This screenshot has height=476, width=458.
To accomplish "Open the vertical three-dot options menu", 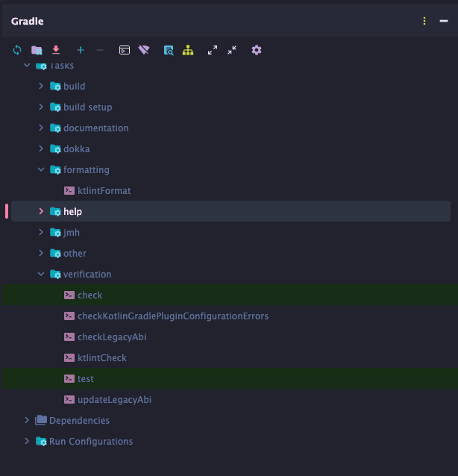I will [x=424, y=22].
